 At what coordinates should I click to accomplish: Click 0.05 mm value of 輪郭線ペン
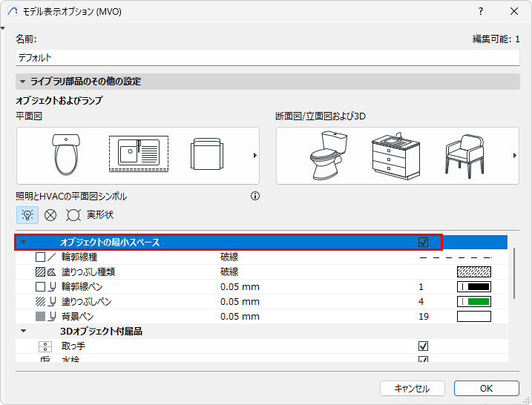(x=240, y=287)
